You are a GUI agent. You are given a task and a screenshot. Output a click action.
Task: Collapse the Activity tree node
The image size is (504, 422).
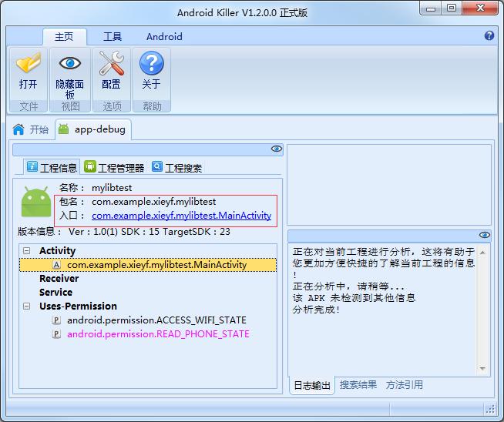[27, 251]
